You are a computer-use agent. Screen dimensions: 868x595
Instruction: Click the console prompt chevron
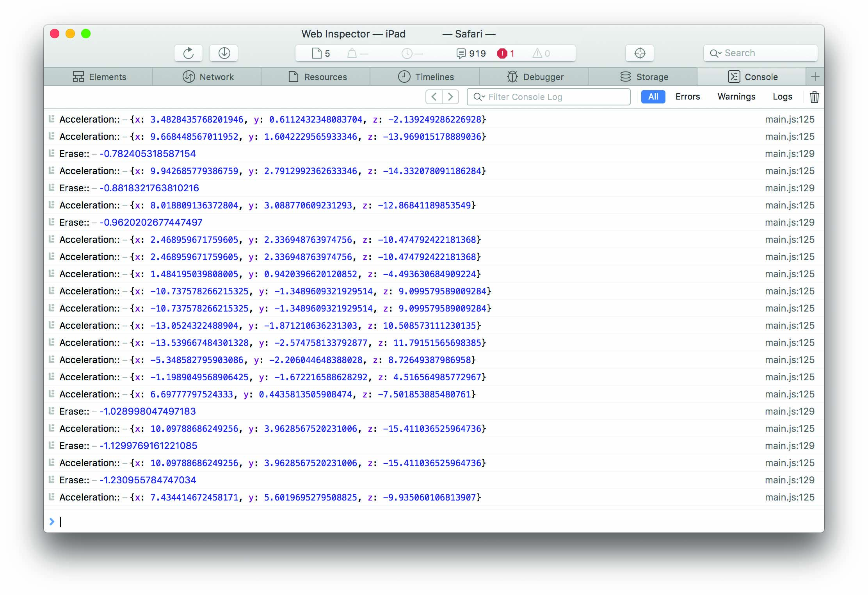[52, 521]
